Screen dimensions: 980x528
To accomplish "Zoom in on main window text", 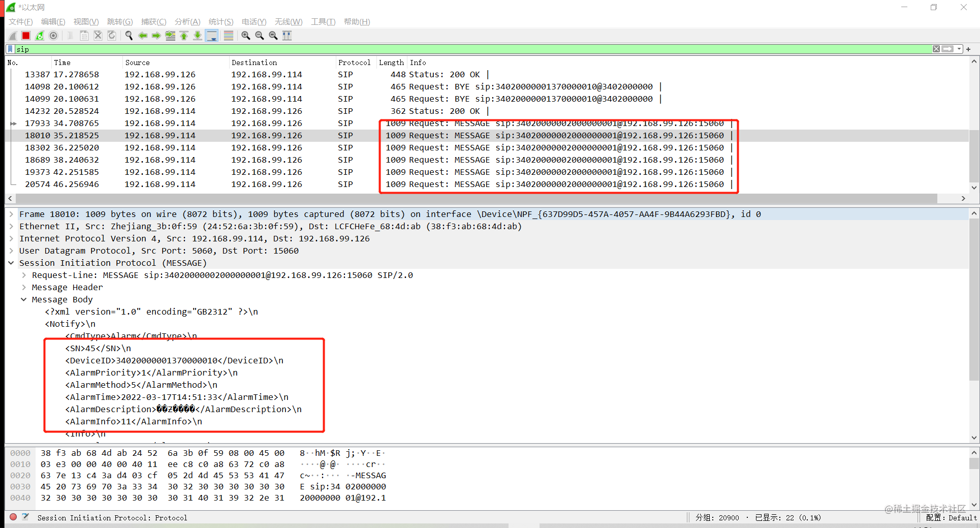I will click(x=246, y=36).
